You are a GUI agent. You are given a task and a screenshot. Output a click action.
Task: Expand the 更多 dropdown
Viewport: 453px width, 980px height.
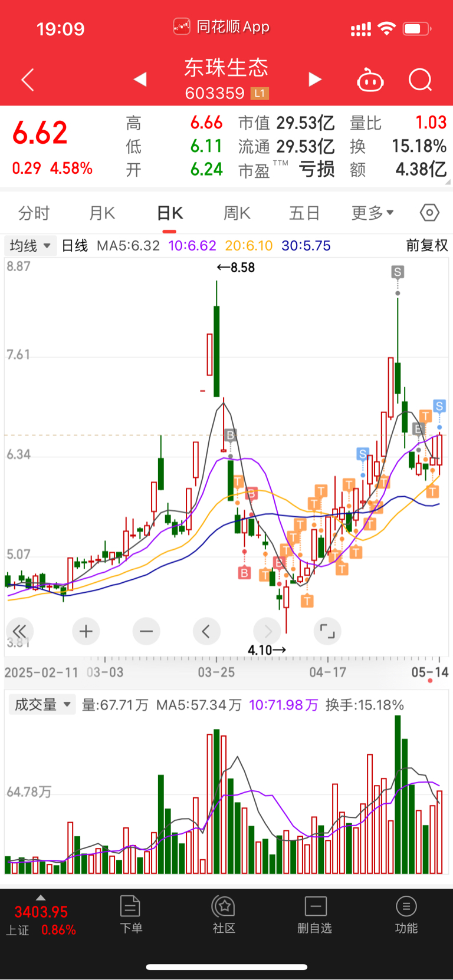click(372, 213)
